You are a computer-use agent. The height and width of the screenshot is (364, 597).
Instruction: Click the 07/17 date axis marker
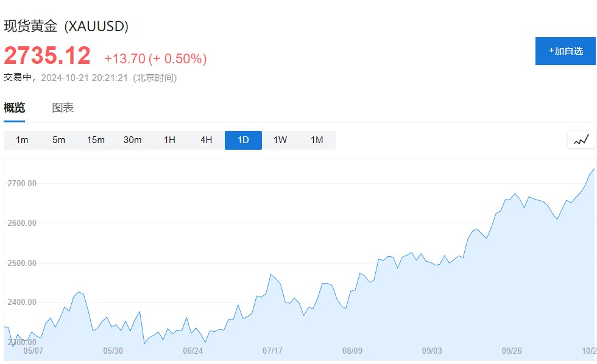[x=273, y=351]
